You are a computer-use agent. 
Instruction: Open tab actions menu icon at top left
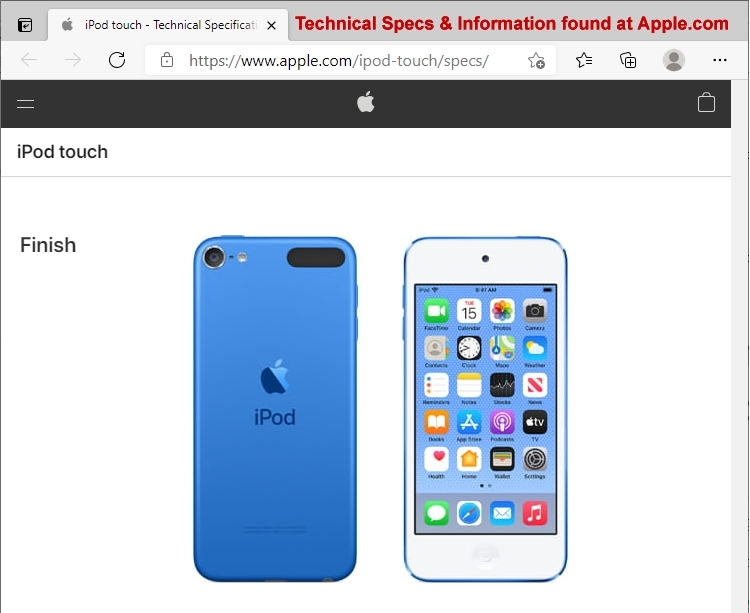click(25, 25)
